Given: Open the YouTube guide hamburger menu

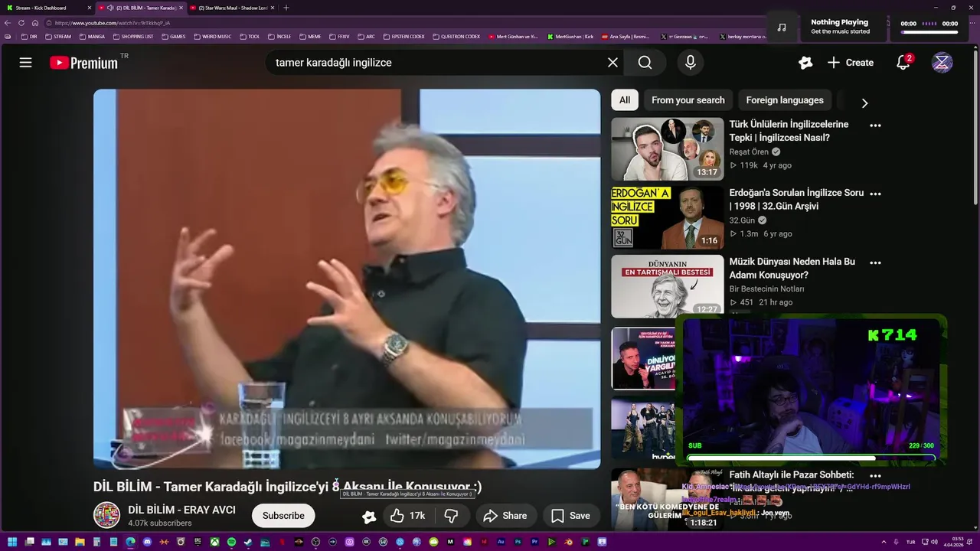Looking at the screenshot, I should coord(26,63).
